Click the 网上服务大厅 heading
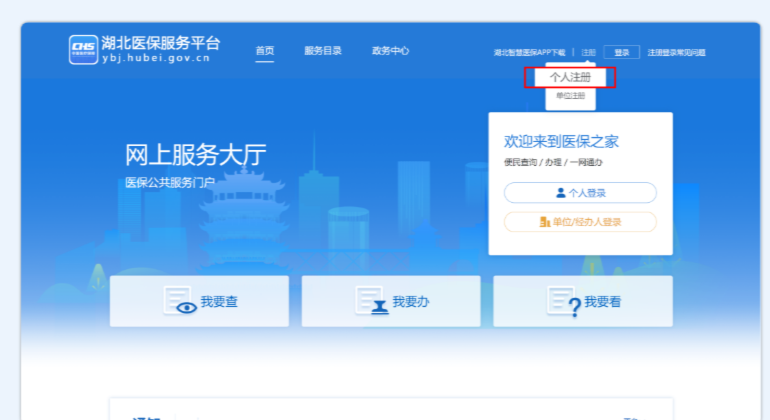 (x=195, y=155)
